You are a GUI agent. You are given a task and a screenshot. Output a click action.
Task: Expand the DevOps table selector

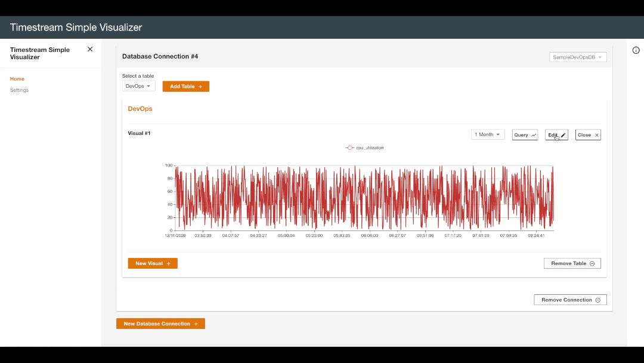coord(138,86)
